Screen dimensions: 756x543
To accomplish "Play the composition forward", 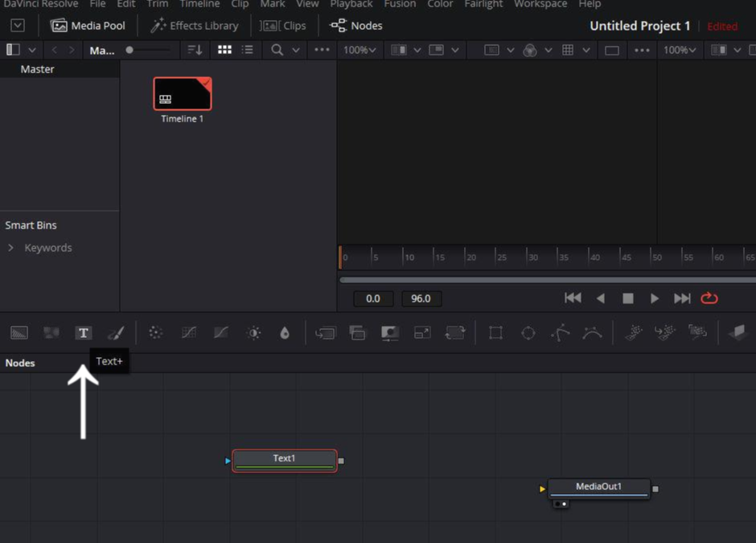I will pyautogui.click(x=655, y=298).
